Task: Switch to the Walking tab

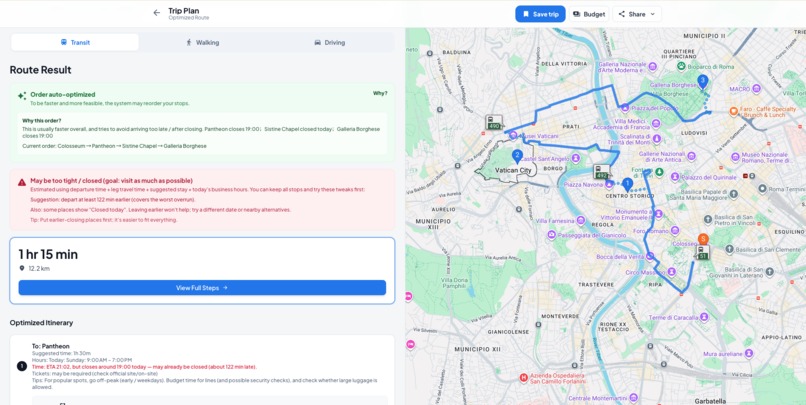Action: pyautogui.click(x=203, y=42)
